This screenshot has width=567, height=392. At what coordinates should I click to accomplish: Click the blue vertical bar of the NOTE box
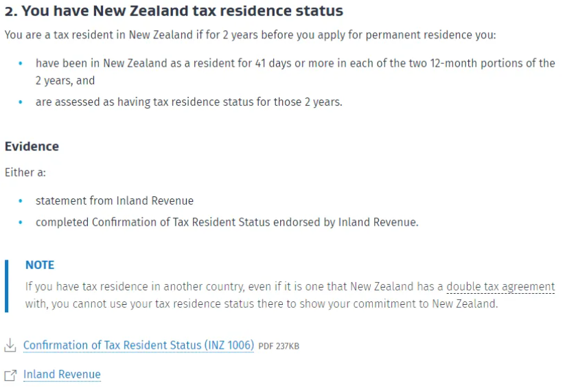point(6,286)
